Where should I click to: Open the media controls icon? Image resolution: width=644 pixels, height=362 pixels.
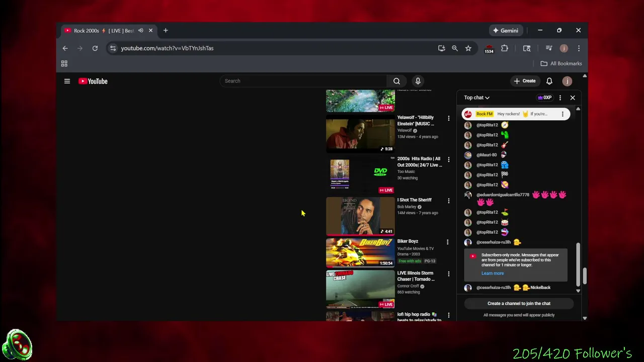click(549, 48)
